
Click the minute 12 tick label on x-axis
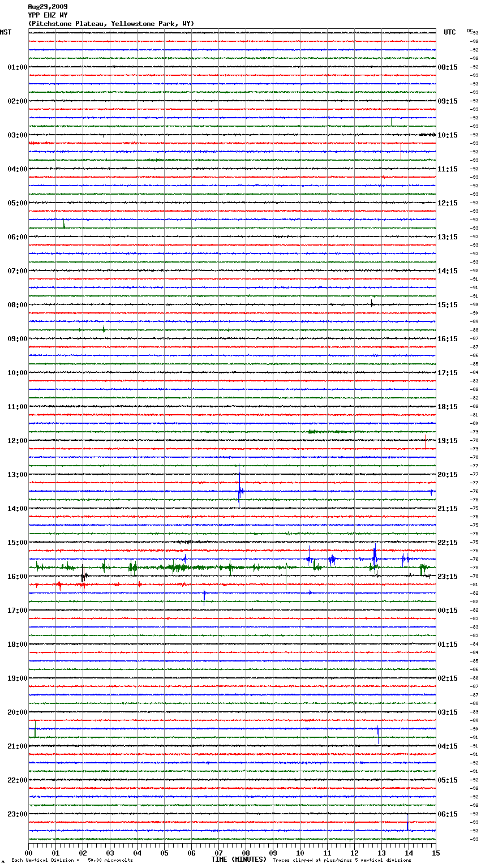tap(354, 853)
